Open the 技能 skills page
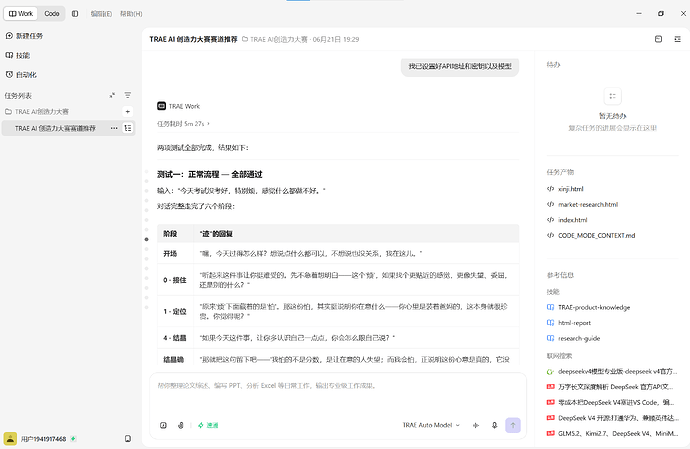Screen dimensions: 690x449 18,55
